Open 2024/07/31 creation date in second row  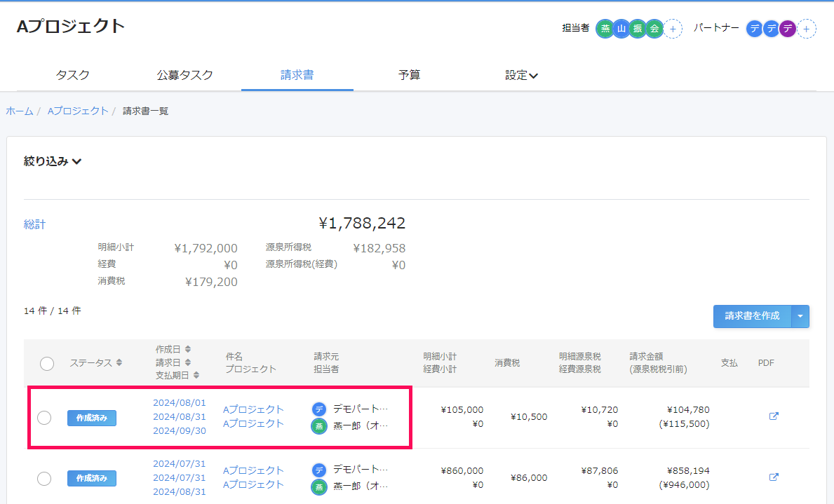(x=180, y=464)
